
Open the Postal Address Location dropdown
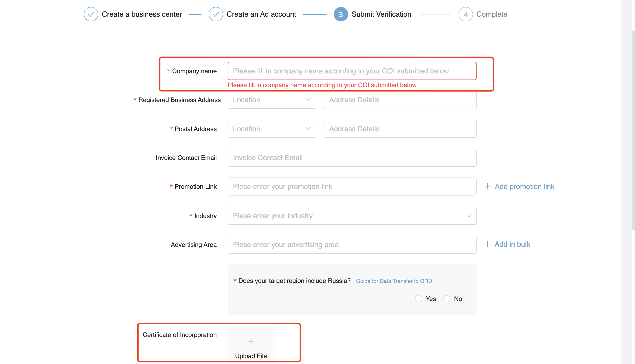pos(272,129)
